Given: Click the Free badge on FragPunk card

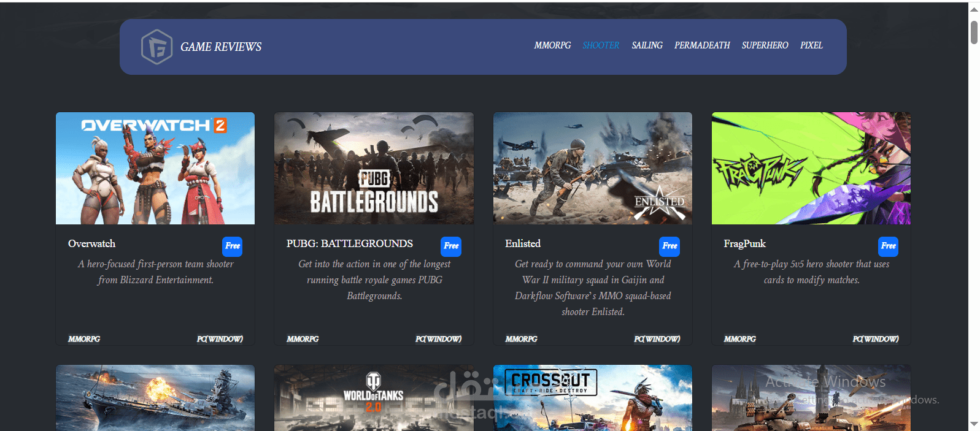Looking at the screenshot, I should pos(888,246).
